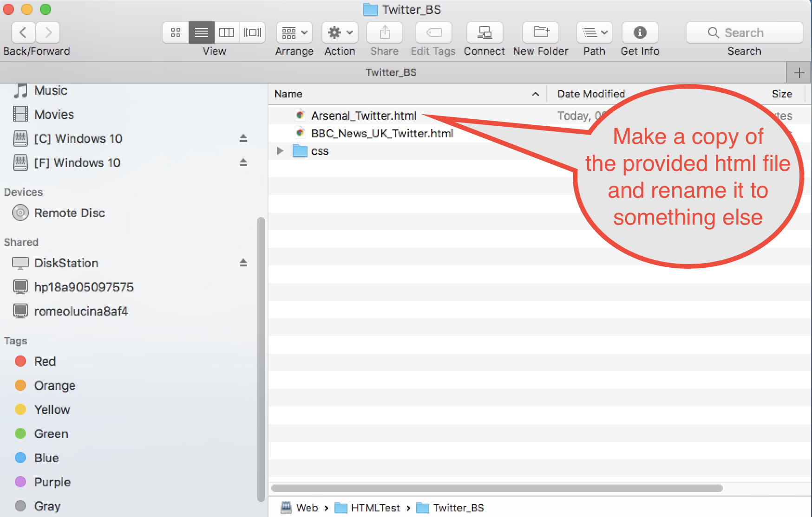This screenshot has width=812, height=517.
Task: Click the Get Info icon
Action: (640, 32)
